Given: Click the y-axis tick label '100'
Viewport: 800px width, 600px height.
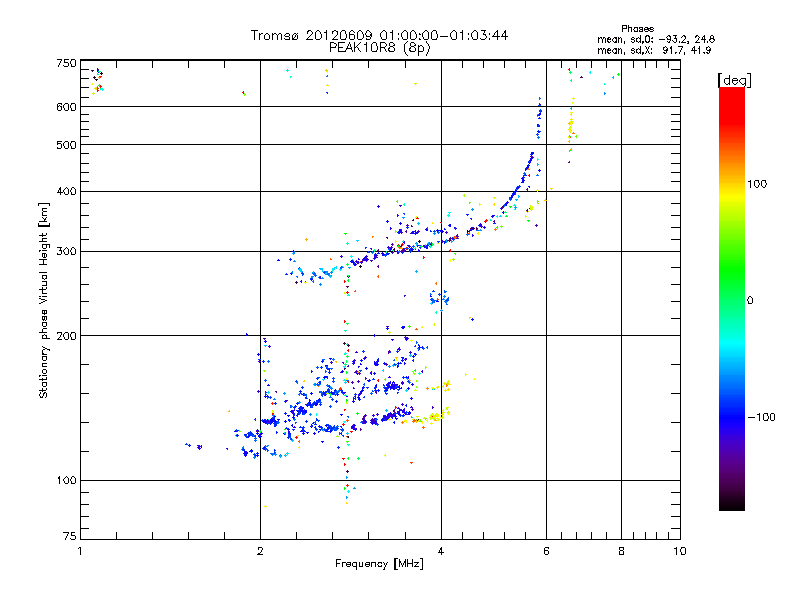Looking at the screenshot, I should [66, 480].
